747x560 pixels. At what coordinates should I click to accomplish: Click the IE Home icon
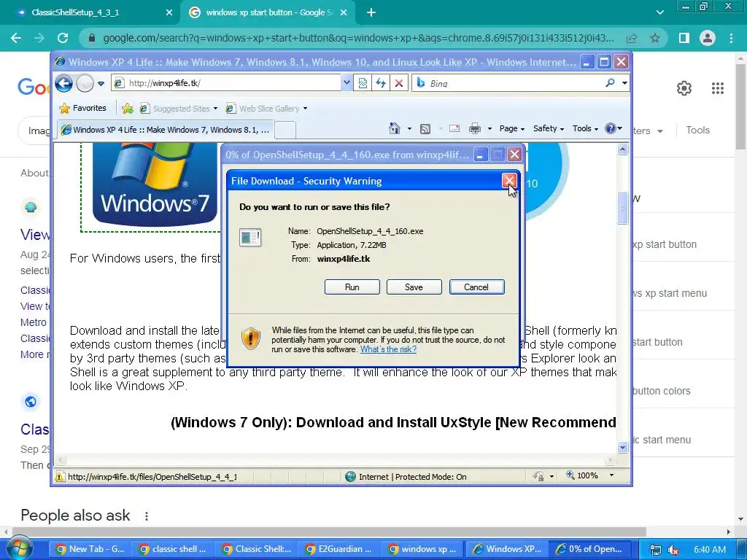[x=395, y=128]
